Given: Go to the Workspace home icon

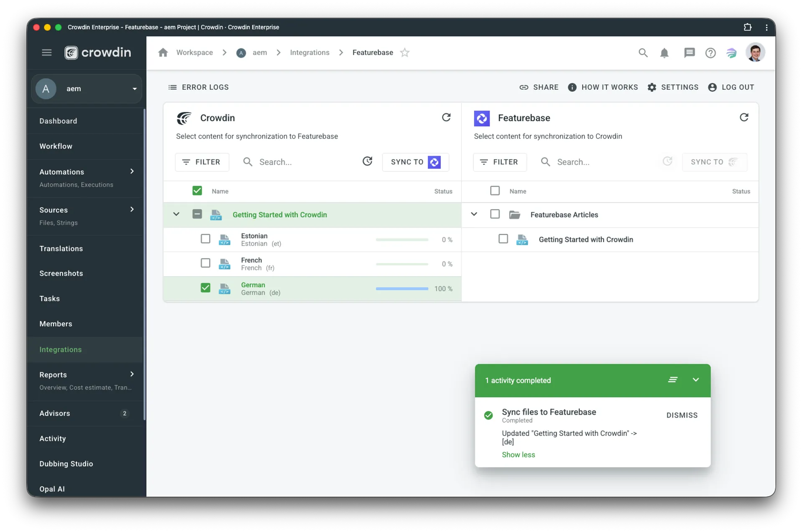Looking at the screenshot, I should [163, 53].
